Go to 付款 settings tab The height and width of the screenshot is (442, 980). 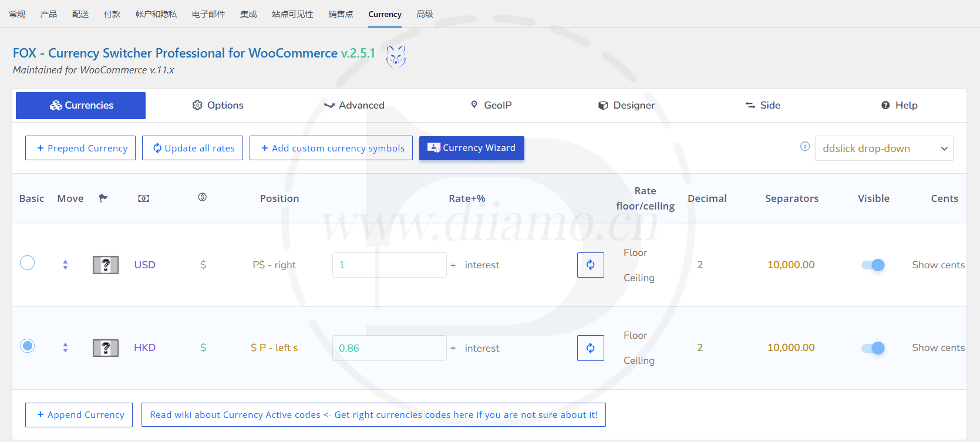(112, 14)
